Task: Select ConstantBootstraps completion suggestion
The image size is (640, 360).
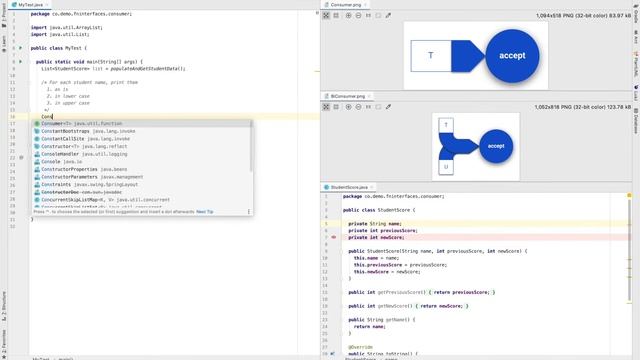Action: (x=142, y=131)
